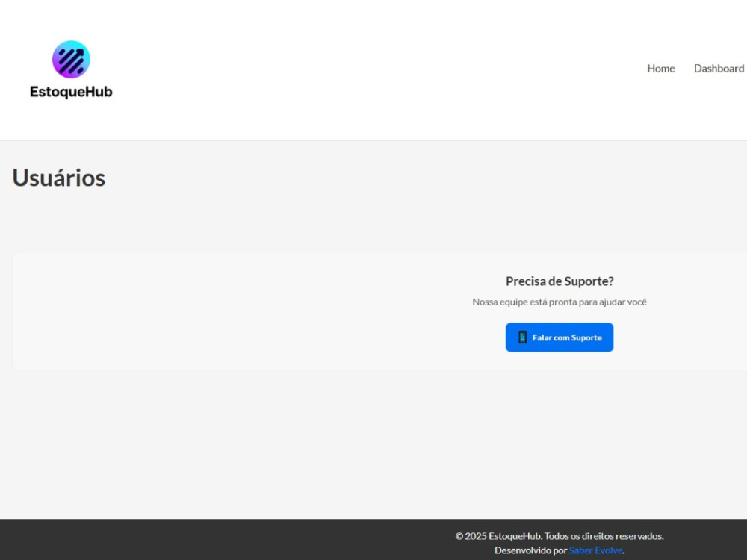The width and height of the screenshot is (747, 560).
Task: Open the Home menu item
Action: coord(661,69)
